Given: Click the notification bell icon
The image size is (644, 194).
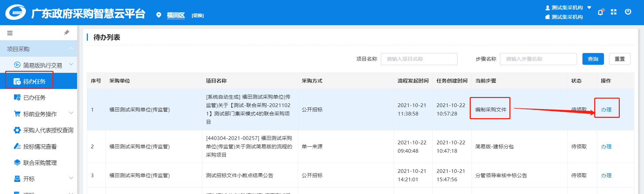Looking at the screenshot, I should coord(600,12).
